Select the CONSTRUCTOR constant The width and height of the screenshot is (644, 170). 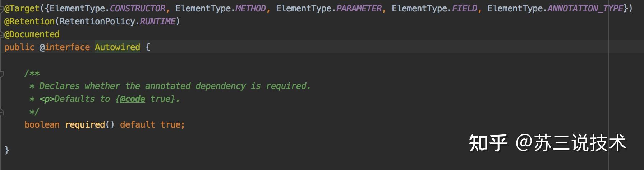tap(137, 9)
